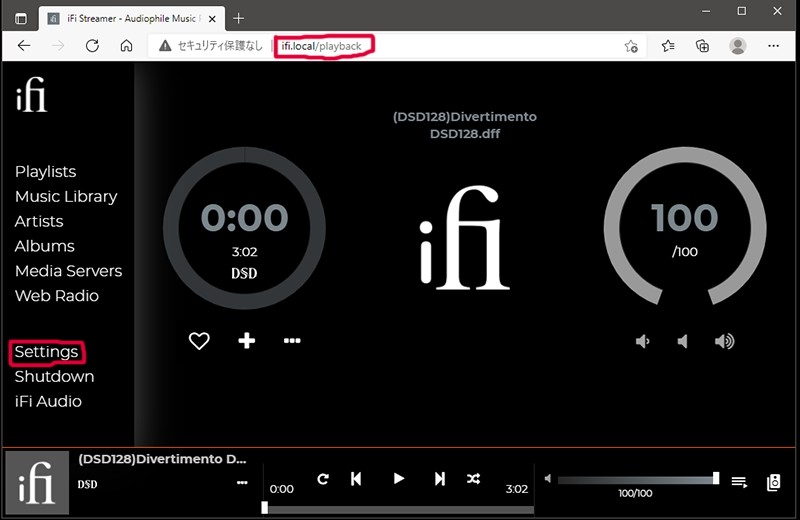The height and width of the screenshot is (520, 800).
Task: Open the iFi Audio link in the sidebar
Action: click(48, 401)
